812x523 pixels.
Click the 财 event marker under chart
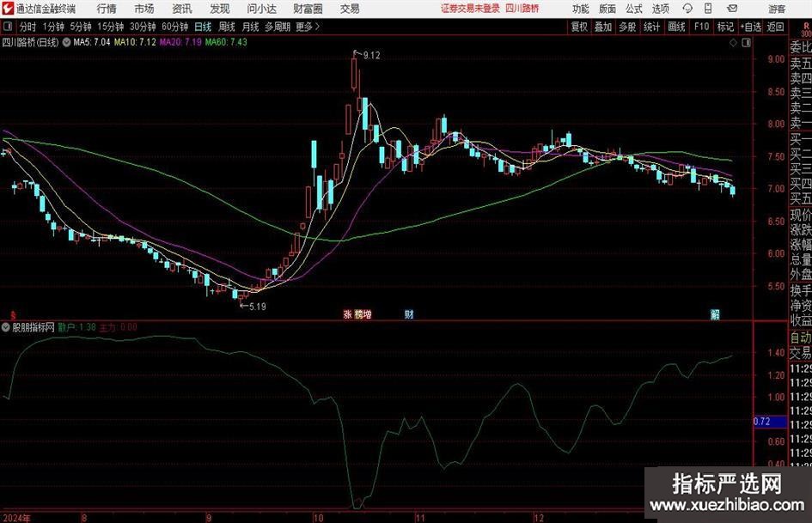[409, 314]
